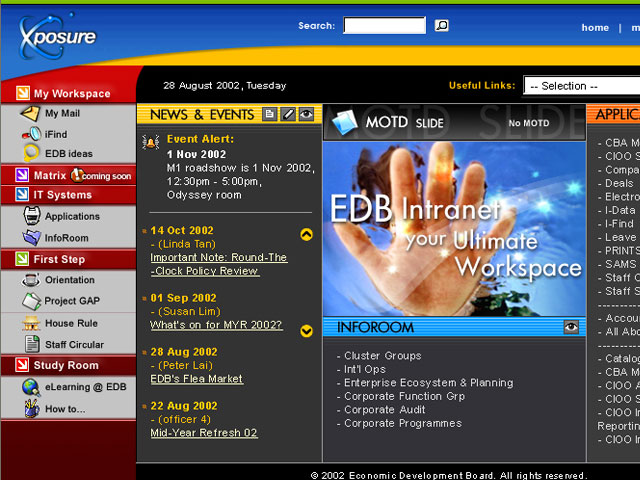This screenshot has width=640, height=480.
Task: Toggle the InfoRoom eye view icon
Action: pyautogui.click(x=571, y=327)
